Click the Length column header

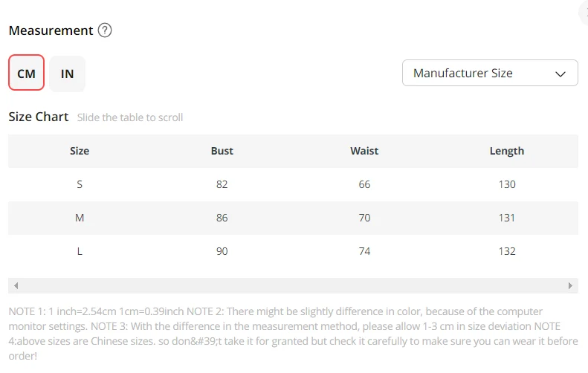pyautogui.click(x=507, y=151)
